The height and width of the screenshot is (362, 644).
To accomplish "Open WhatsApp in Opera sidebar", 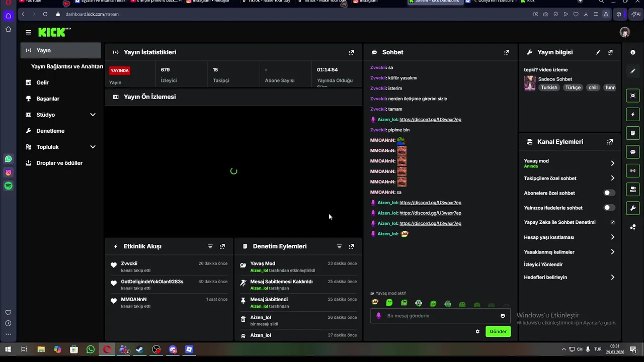I will coord(8,159).
